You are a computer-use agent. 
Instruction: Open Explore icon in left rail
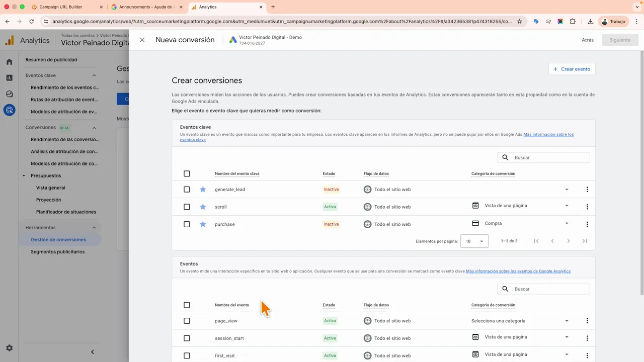9,94
